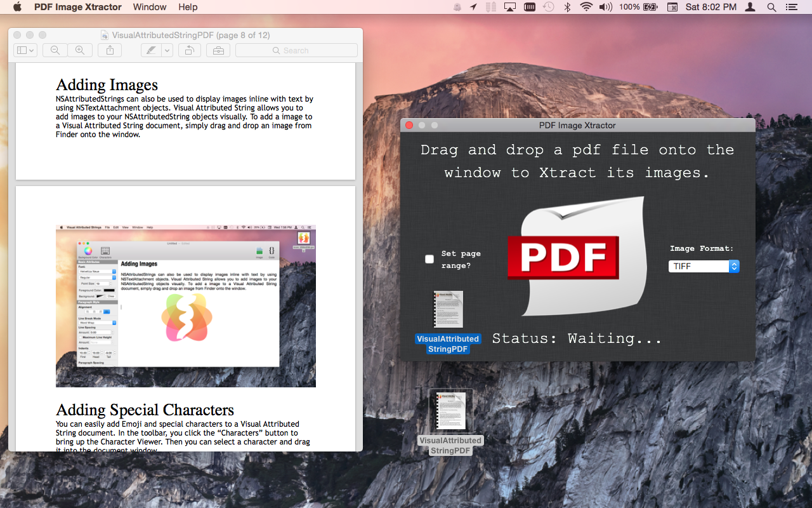Click the large PDF logo drop zone
This screenshot has width=812, height=508.
click(x=576, y=256)
